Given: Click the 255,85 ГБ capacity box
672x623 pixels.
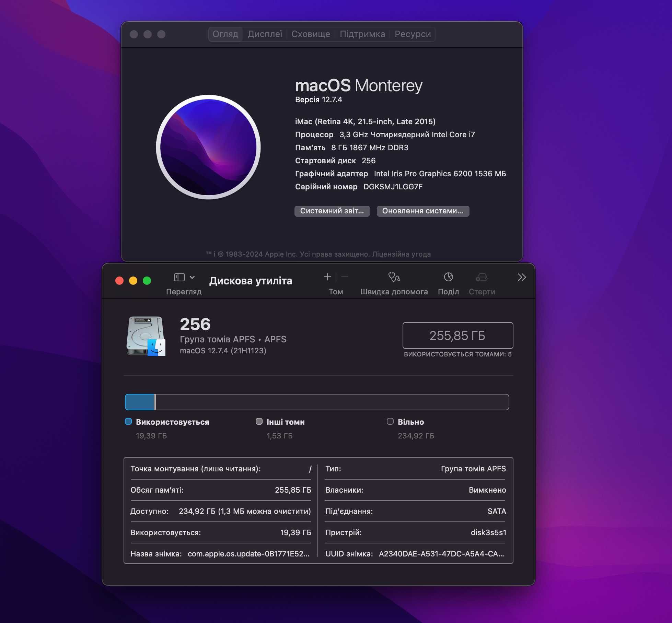Looking at the screenshot, I should point(457,336).
